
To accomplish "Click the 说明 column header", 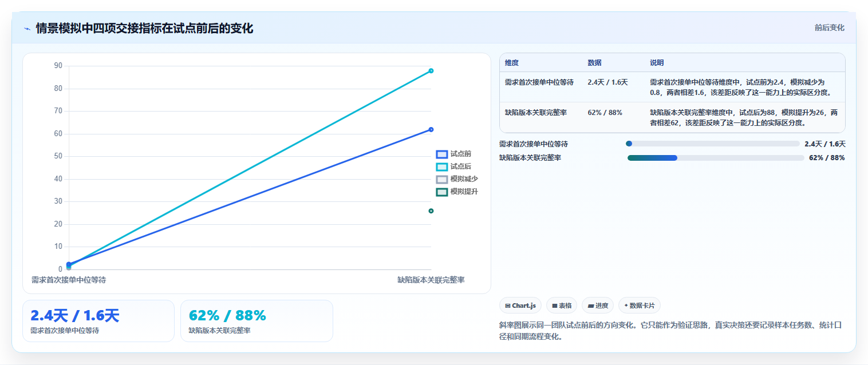I will point(657,63).
